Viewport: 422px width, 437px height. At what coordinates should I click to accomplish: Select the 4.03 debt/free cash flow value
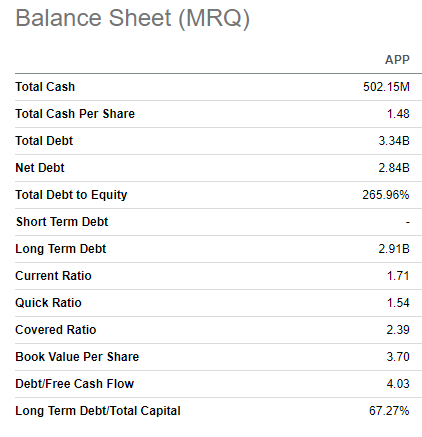398,384
